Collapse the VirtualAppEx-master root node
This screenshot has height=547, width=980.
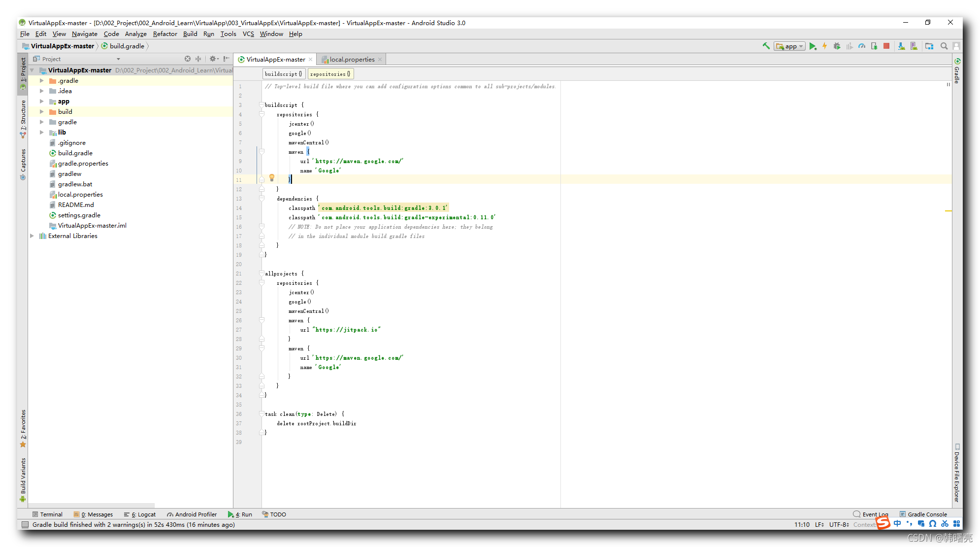point(32,70)
